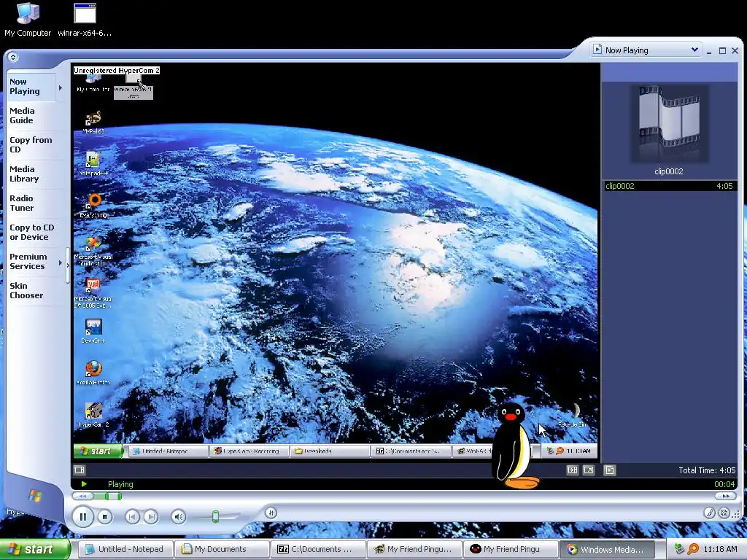Open Copy to CD or Device tab

(32, 232)
